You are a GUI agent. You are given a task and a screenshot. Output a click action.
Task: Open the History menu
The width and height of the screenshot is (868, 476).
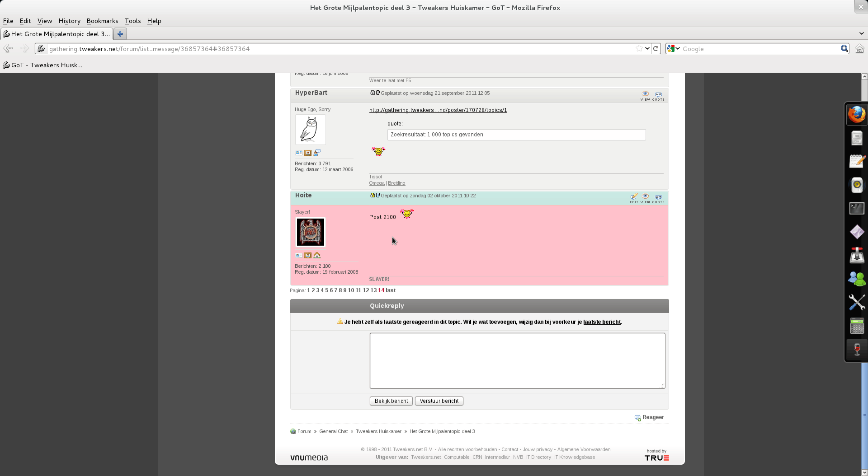point(69,21)
